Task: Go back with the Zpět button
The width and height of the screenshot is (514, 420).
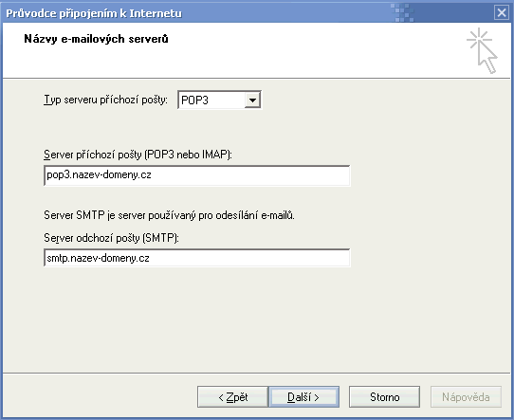Action: coord(232,397)
